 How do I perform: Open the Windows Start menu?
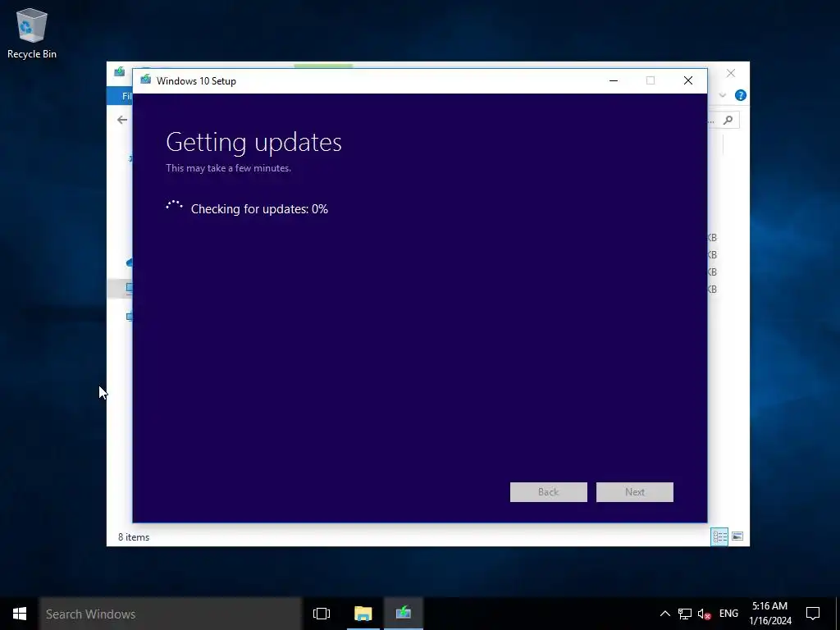[20, 614]
